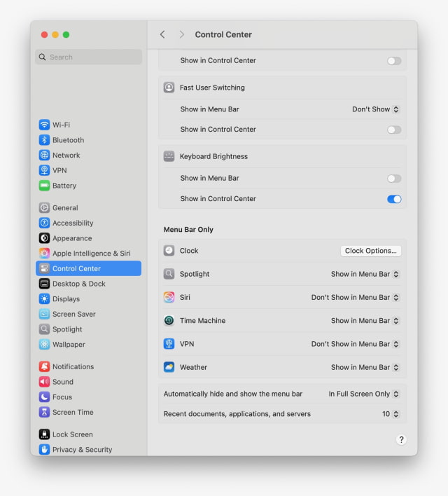Select Control Center in sidebar
This screenshot has height=496, width=448.
point(88,268)
